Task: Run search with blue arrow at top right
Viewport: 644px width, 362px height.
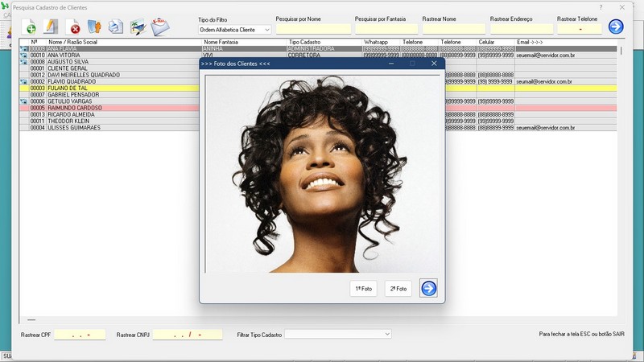Action: pyautogui.click(x=616, y=27)
